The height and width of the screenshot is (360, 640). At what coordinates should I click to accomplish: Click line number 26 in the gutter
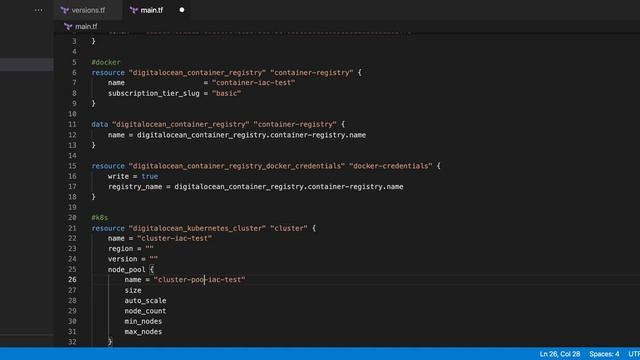[72, 280]
